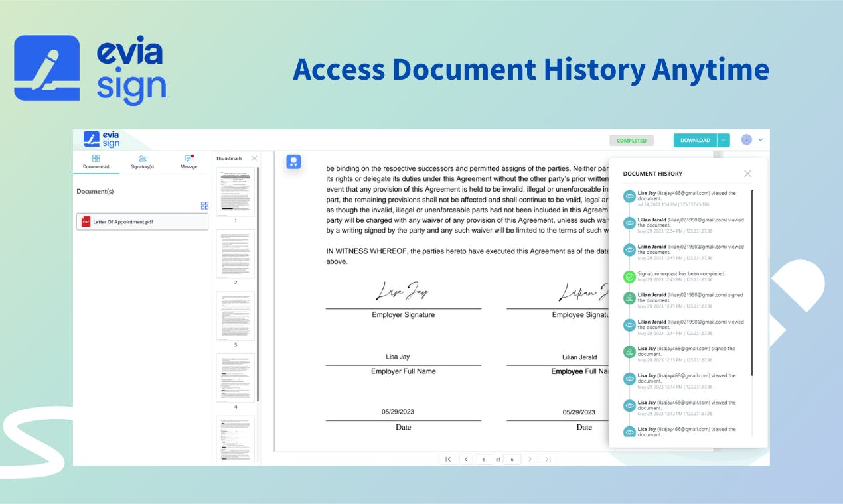
Task: Click eye icon of the bottom cut-off history entry
Action: [x=629, y=432]
